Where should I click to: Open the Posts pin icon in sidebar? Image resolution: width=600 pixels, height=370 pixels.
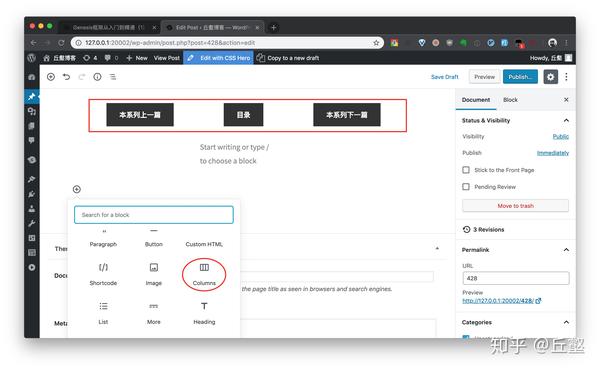(x=32, y=96)
